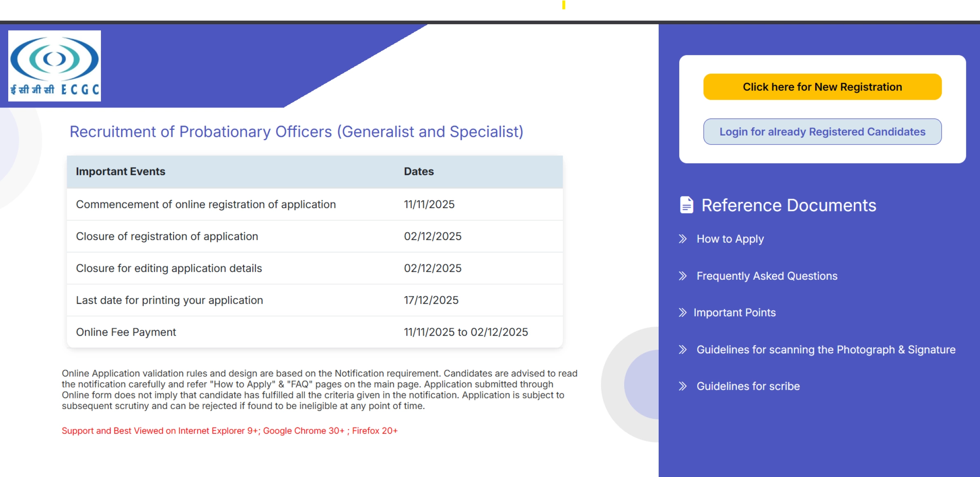The height and width of the screenshot is (477, 980).
Task: Click the chevron icon before Guidelines for scanning
Action: (683, 349)
